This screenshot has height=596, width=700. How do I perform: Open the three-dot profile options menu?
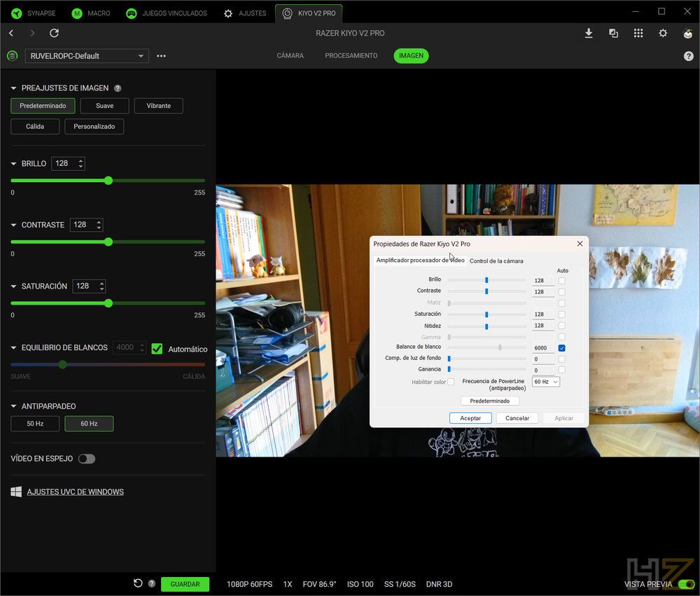(x=161, y=56)
